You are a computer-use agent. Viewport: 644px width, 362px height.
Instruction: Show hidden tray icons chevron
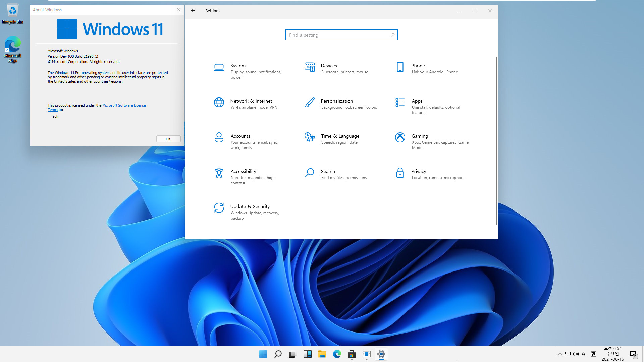coord(559,354)
